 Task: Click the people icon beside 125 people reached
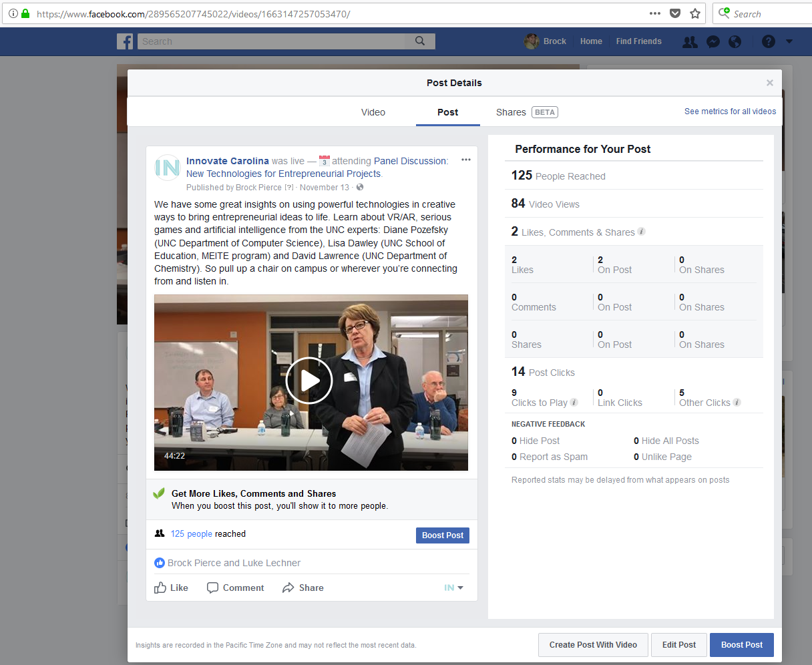(x=160, y=533)
